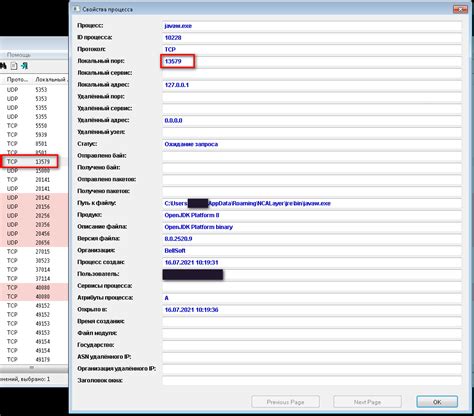Viewport: 474px width, 416px height.
Task: Click the Удалённый адрес field 0.0.0.0
Action: 312,121
